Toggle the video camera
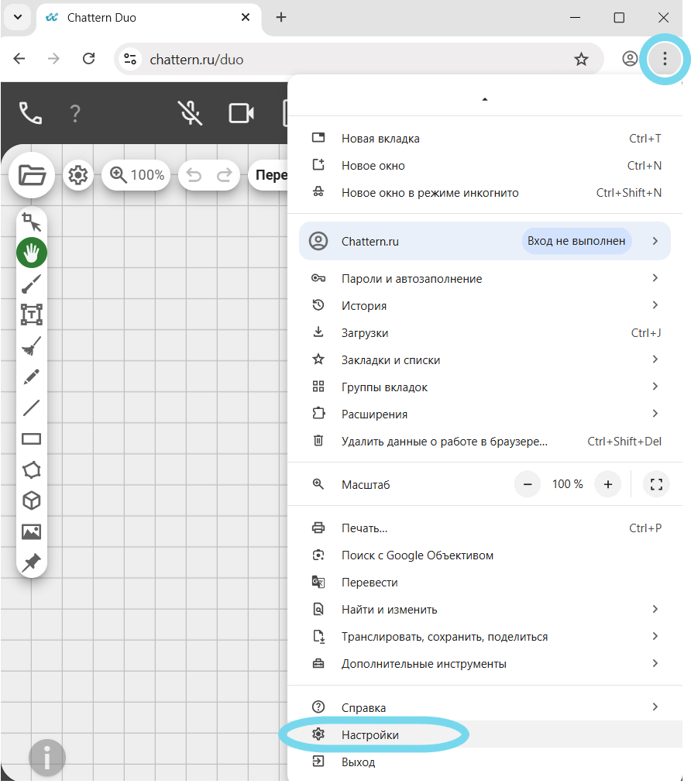 coord(242,113)
